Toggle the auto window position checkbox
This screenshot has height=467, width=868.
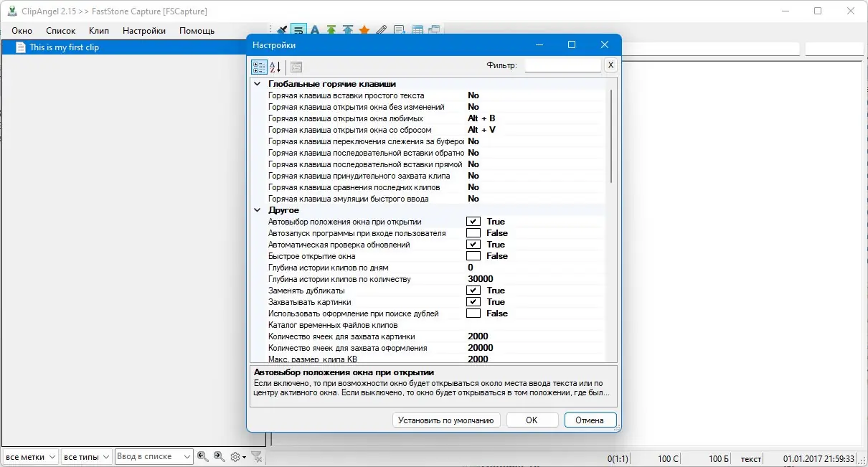tap(473, 222)
